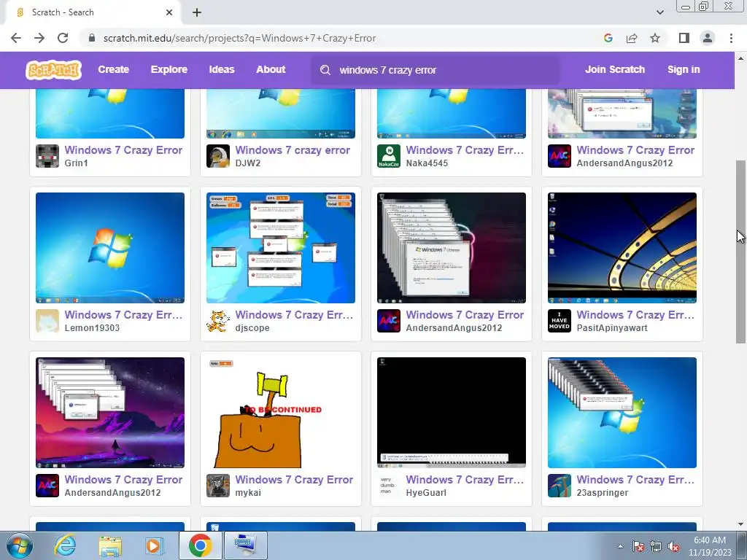Open Grin1's Windows 7 Crazy Error project title
The height and width of the screenshot is (560, 747).
point(123,150)
